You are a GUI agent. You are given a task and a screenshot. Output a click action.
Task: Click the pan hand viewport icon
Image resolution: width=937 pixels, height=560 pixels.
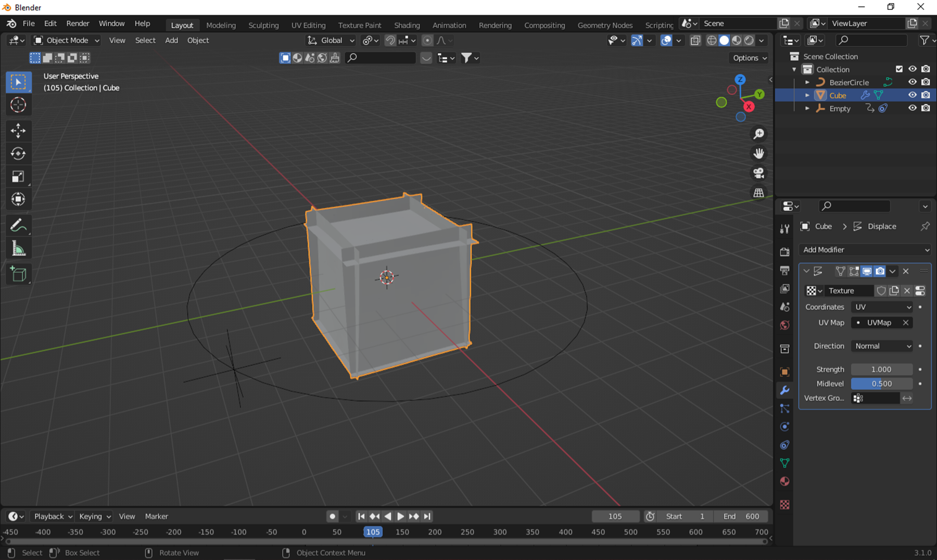coord(759,154)
